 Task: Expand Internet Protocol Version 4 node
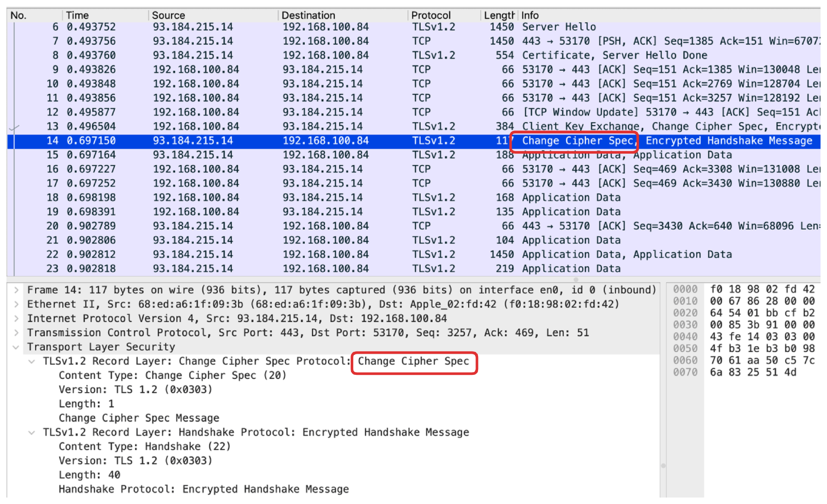tap(16, 318)
